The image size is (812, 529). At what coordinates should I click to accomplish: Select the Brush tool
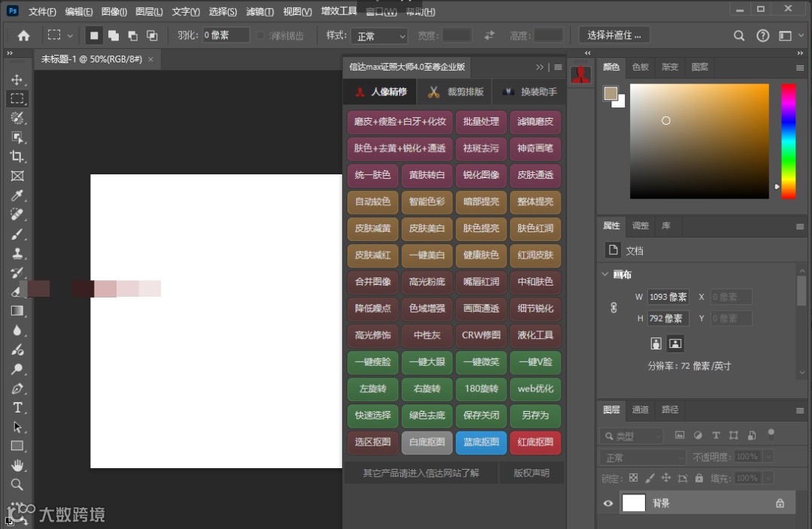click(x=17, y=234)
